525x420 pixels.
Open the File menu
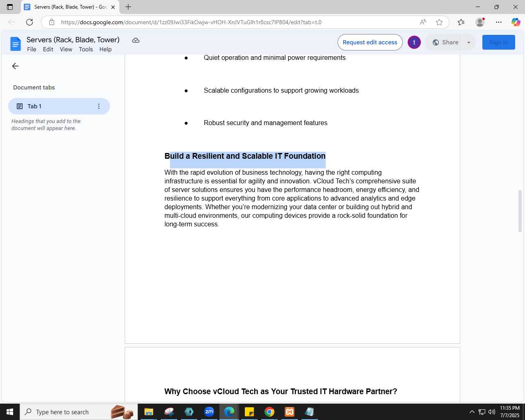(32, 49)
